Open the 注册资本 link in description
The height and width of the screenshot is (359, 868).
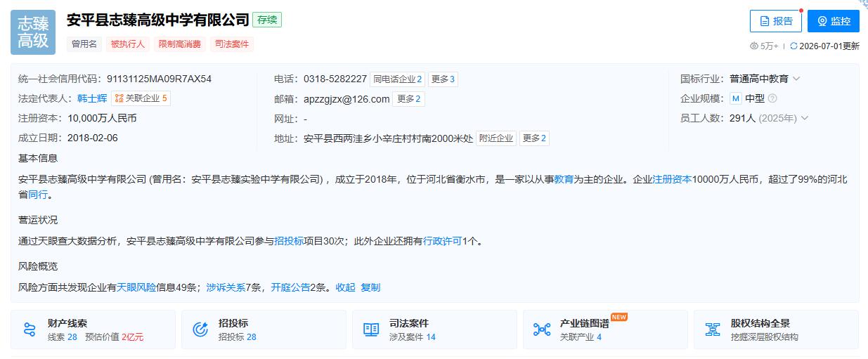point(673,180)
